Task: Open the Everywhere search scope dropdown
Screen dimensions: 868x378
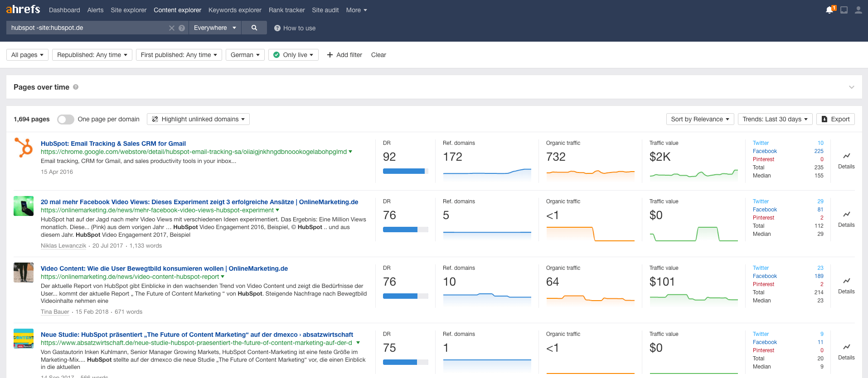Action: [x=215, y=28]
